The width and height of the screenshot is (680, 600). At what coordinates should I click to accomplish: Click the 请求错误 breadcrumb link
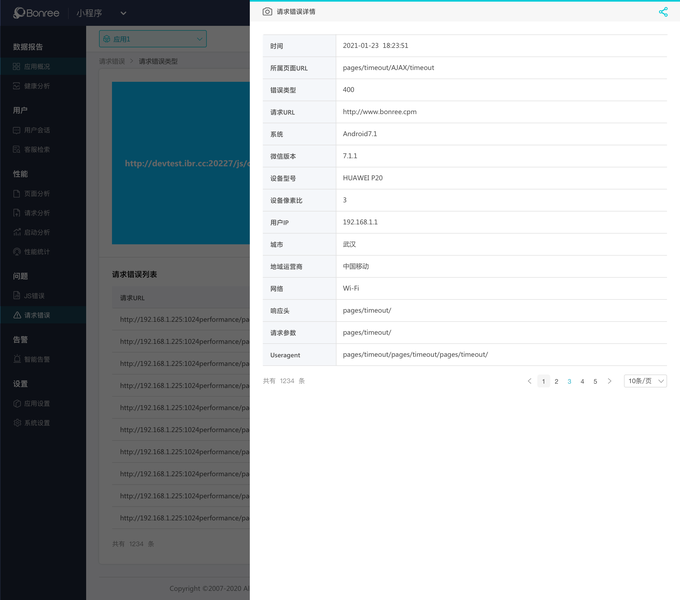(112, 61)
